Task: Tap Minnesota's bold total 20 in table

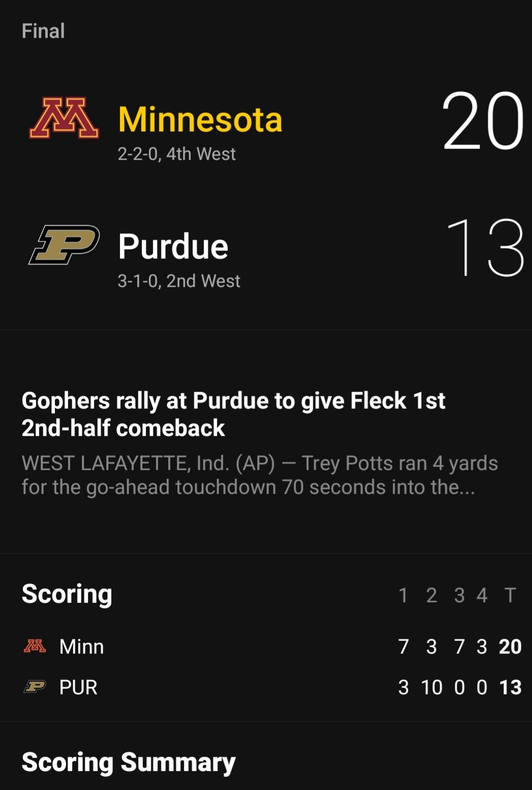Action: pyautogui.click(x=510, y=647)
